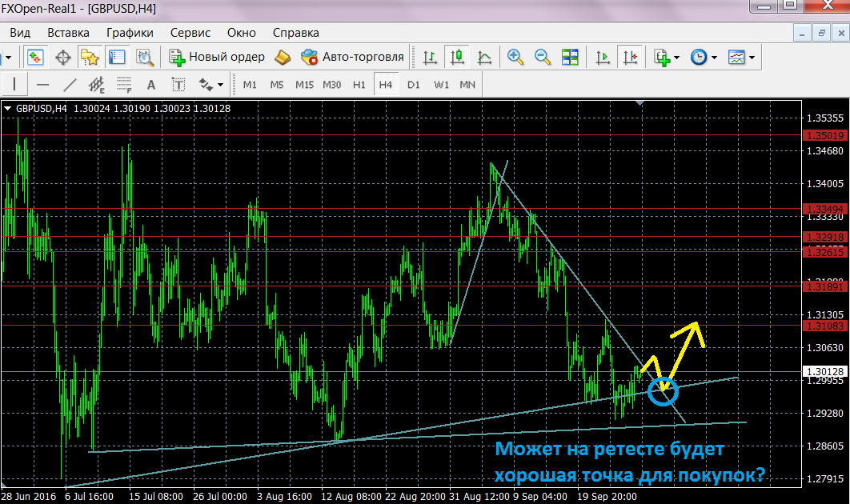Open the Navigator folder-star icon

(x=90, y=57)
